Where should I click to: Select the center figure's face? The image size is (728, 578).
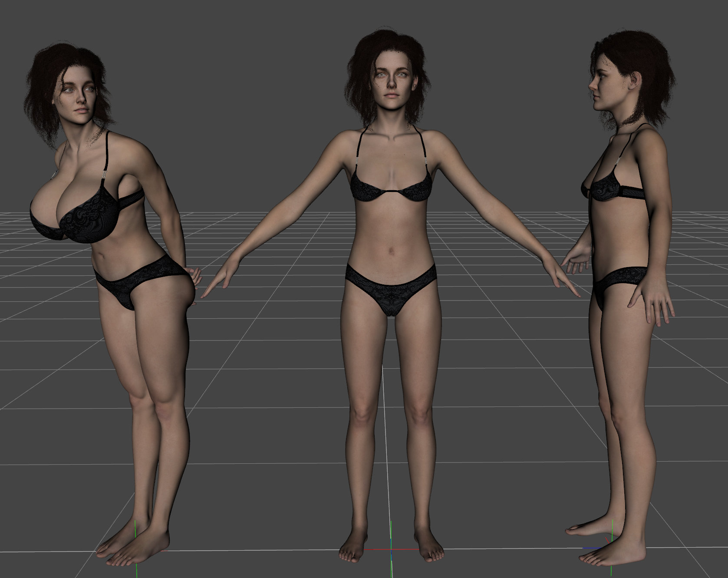point(390,82)
